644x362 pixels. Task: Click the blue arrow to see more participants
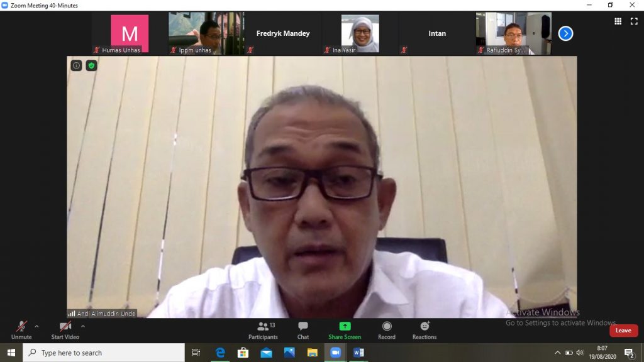tap(565, 33)
